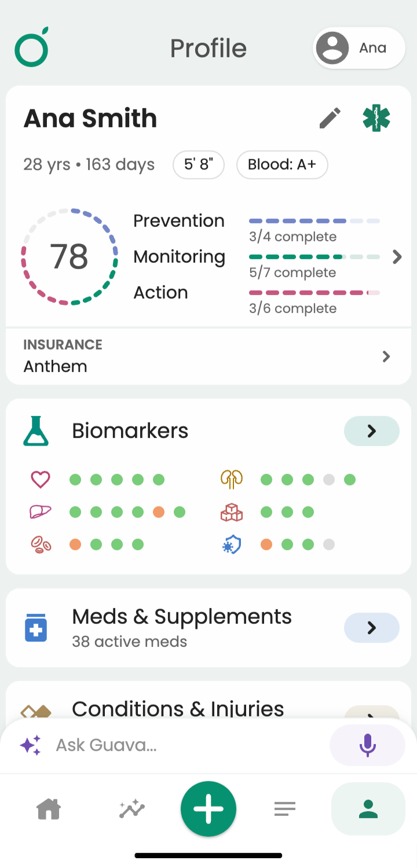Tap the blood cells biomarkers icon

tap(41, 545)
